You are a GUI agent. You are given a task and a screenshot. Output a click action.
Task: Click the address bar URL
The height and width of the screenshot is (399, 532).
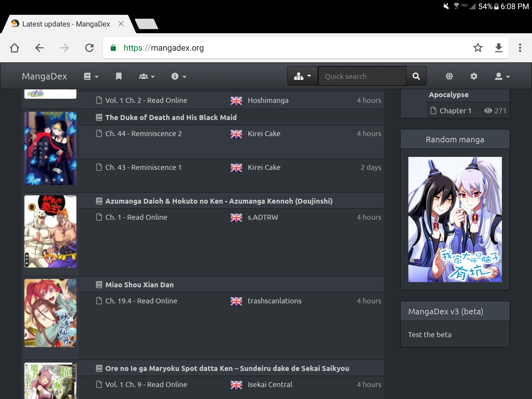click(x=164, y=48)
